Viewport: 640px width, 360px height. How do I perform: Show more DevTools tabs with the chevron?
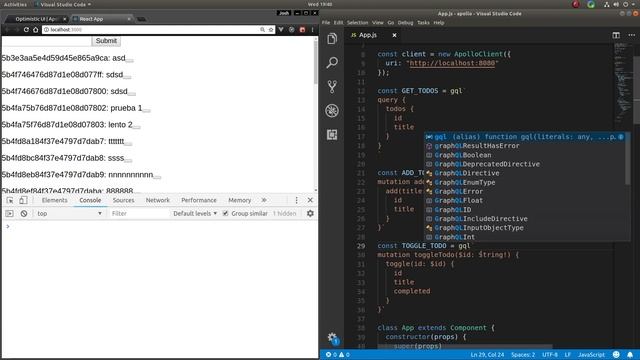click(264, 200)
